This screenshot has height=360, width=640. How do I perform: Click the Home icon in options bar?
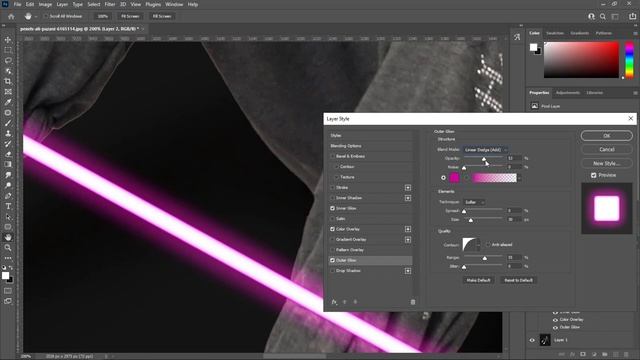[11, 16]
